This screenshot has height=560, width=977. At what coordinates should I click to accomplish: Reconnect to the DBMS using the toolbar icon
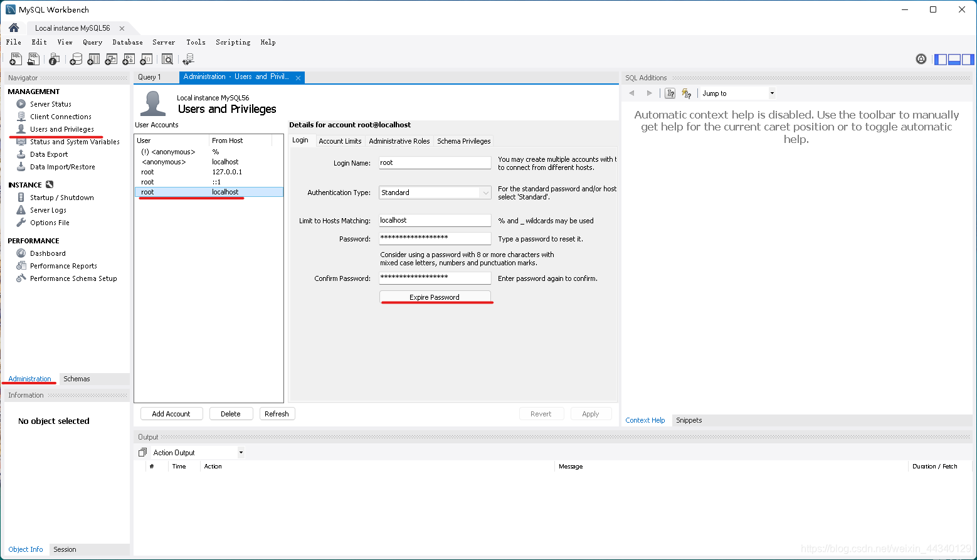188,59
